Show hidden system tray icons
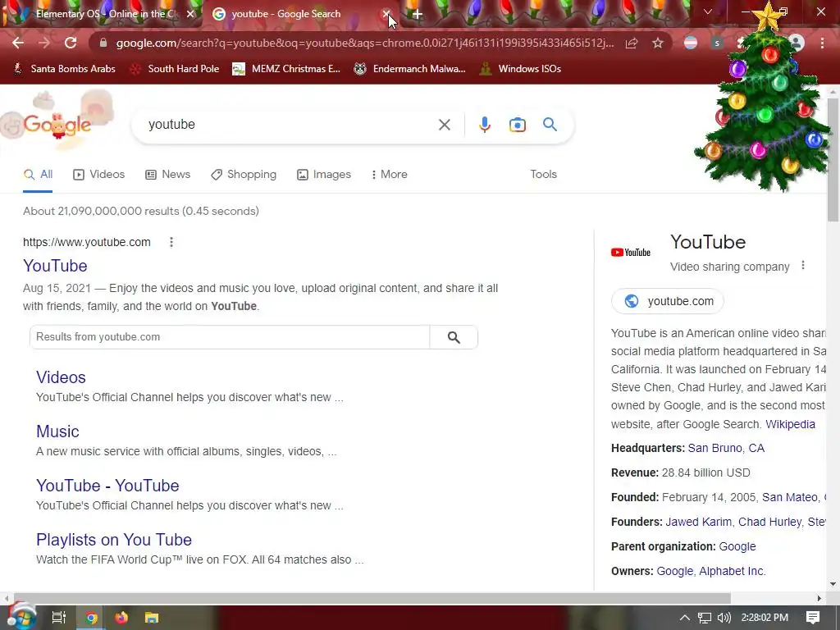 (685, 618)
